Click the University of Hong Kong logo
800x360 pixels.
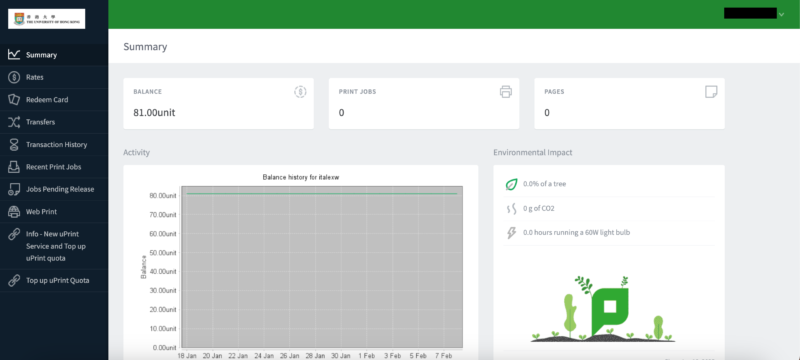[46, 19]
